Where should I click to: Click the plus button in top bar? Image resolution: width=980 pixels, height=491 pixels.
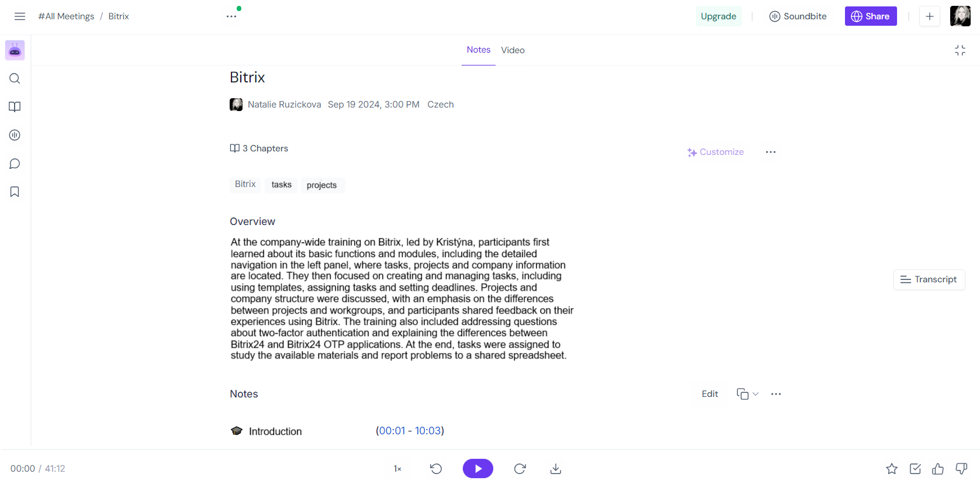[929, 16]
